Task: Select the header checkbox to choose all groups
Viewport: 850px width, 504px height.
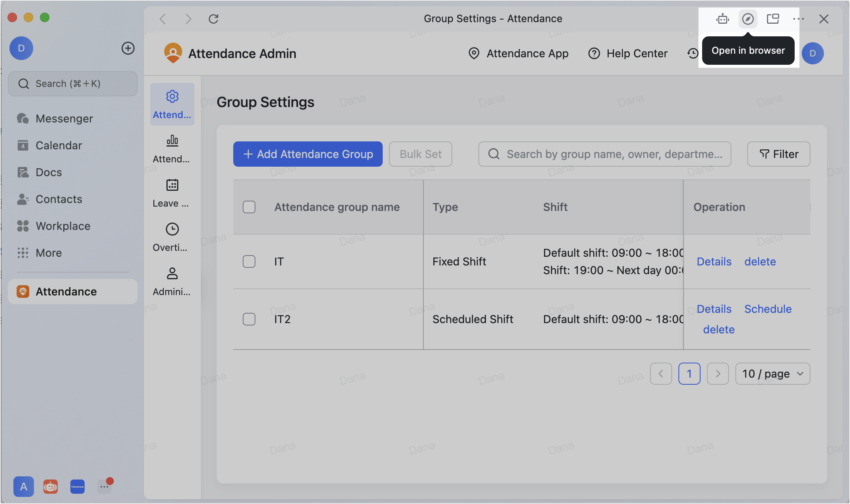Action: click(x=249, y=207)
